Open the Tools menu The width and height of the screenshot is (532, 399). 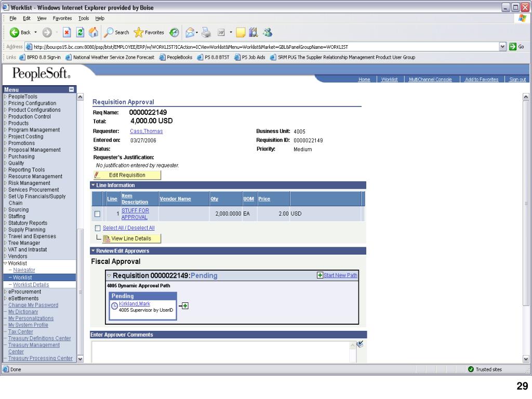click(x=84, y=18)
